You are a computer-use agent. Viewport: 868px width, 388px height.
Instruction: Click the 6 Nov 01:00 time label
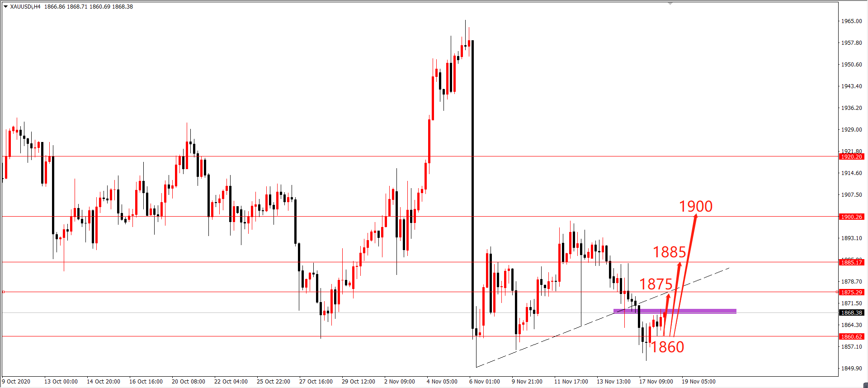coord(485,382)
